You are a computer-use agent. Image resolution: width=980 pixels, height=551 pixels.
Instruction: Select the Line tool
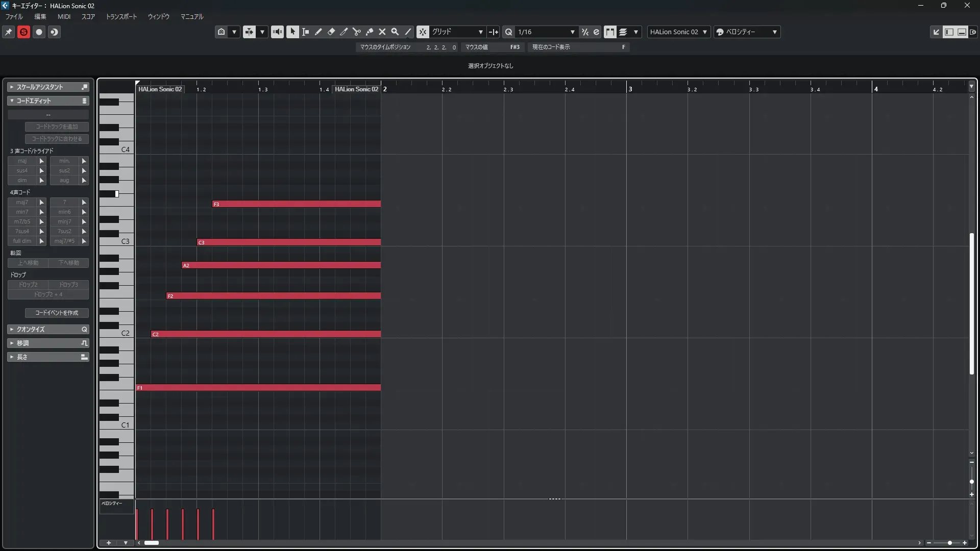pos(408,32)
